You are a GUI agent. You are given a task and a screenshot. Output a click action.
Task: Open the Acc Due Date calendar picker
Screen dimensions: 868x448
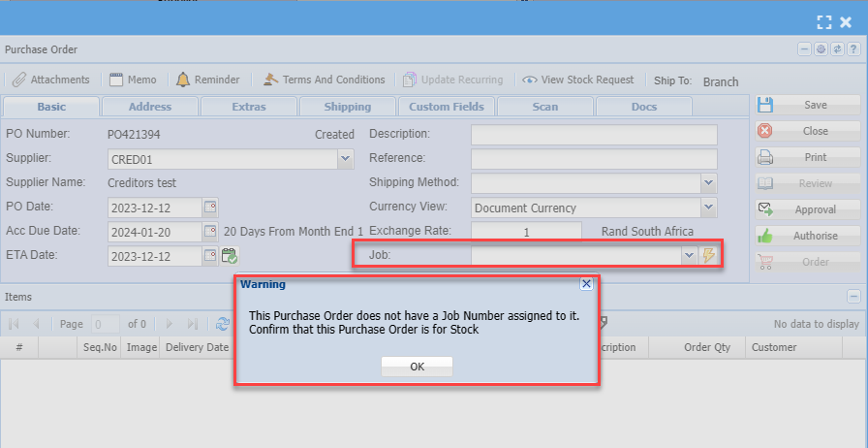point(210,231)
